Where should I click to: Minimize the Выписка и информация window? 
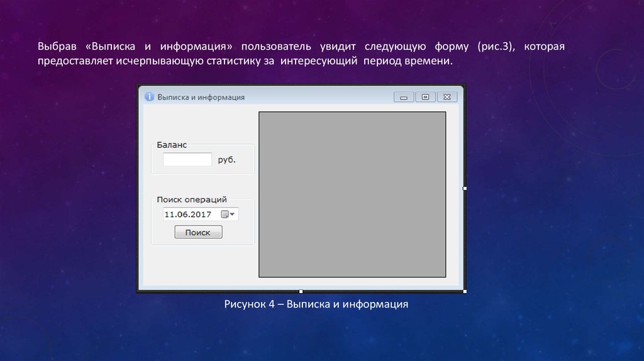404,97
